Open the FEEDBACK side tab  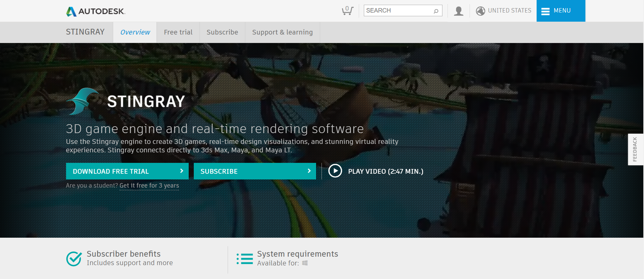pyautogui.click(x=635, y=149)
